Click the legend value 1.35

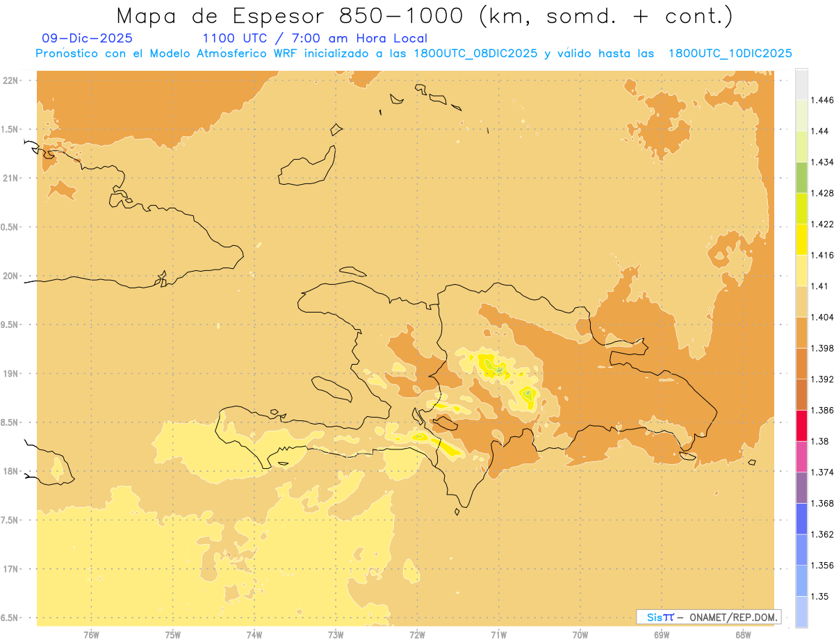819,596
